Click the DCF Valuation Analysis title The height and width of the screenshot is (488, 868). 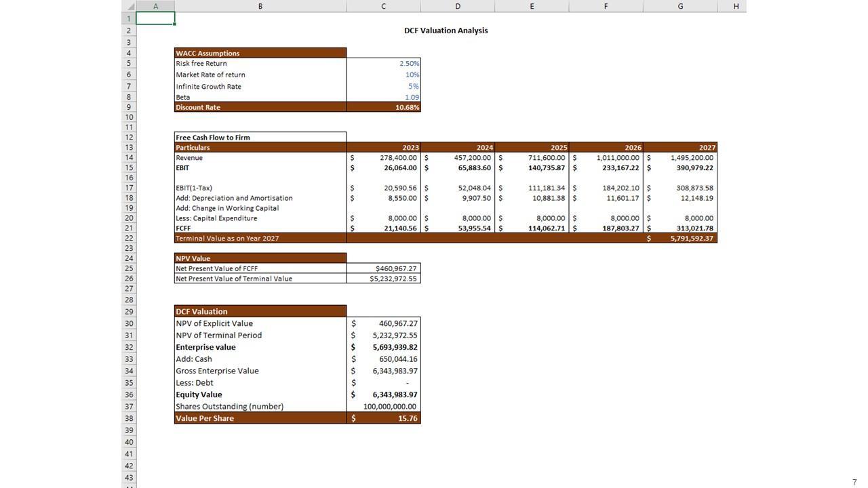446,30
